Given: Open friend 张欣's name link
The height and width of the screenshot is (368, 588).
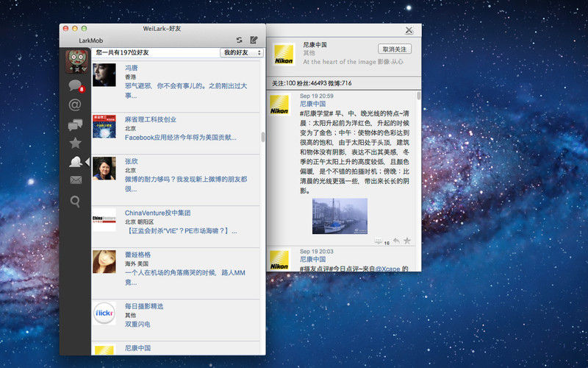Looking at the screenshot, I should point(132,161).
